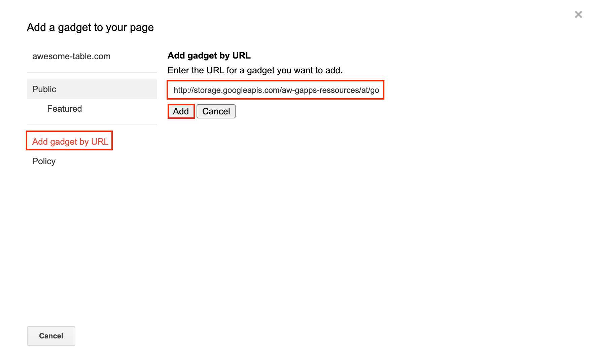Select the awesome-table.com source in the sidebar
The height and width of the screenshot is (364, 593).
(x=71, y=56)
